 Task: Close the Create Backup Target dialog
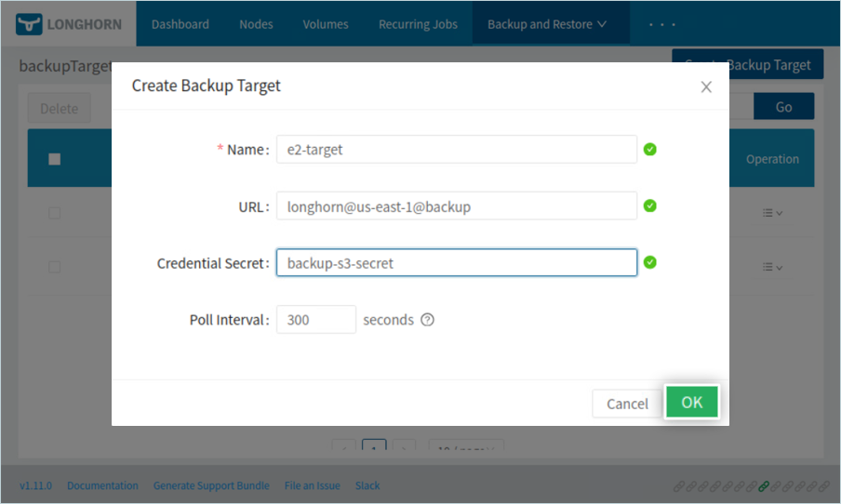point(706,86)
